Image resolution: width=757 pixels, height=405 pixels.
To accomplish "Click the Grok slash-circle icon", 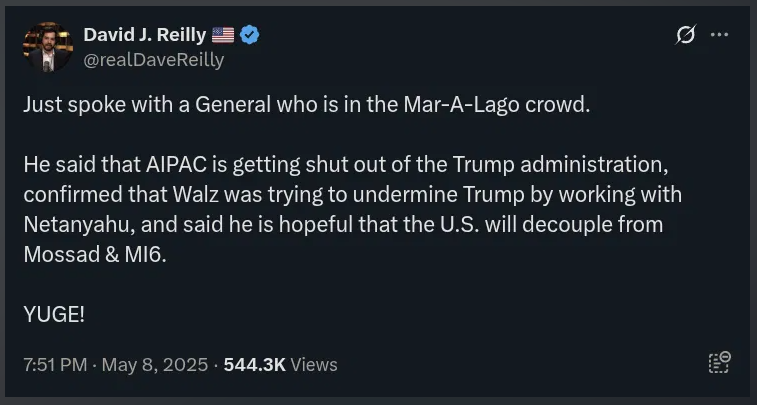I will 685,35.
